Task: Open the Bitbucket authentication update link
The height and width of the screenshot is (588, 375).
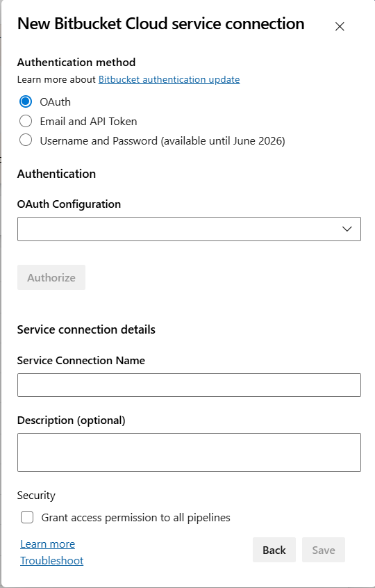Action: (169, 79)
